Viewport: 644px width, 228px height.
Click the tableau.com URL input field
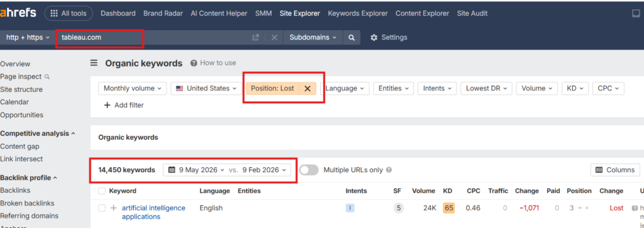pos(152,37)
